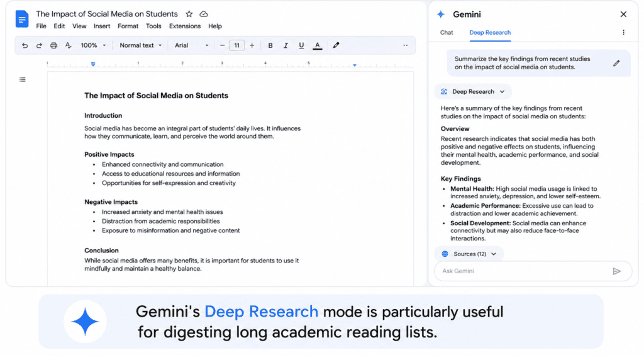Show more toolbar options
The height and width of the screenshot is (355, 644).
(406, 45)
